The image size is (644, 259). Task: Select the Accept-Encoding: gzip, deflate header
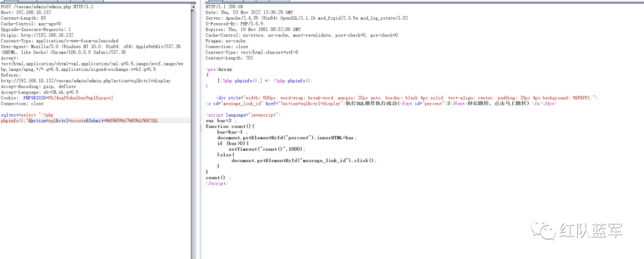38,87
